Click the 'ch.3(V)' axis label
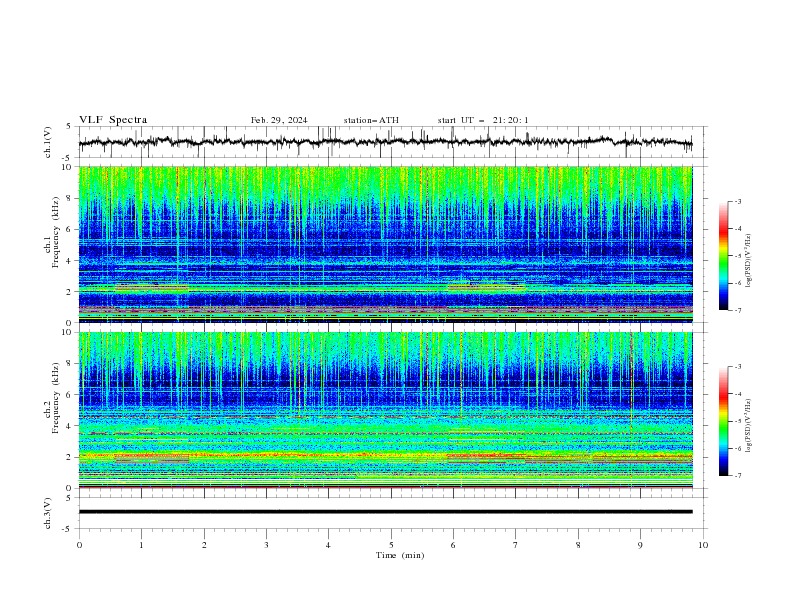The width and height of the screenshot is (792, 612). click(x=48, y=513)
